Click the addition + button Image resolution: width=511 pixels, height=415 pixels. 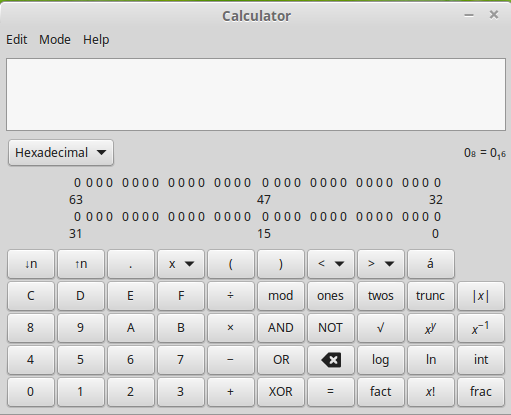[231, 392]
